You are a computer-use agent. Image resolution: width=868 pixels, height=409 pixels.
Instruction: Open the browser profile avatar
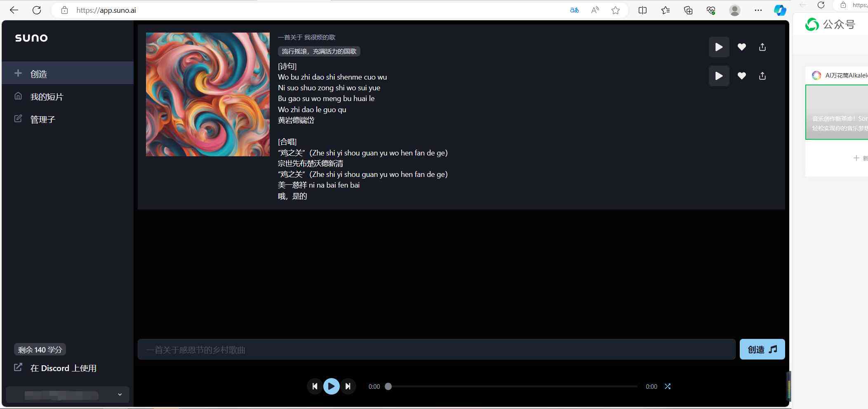click(735, 10)
